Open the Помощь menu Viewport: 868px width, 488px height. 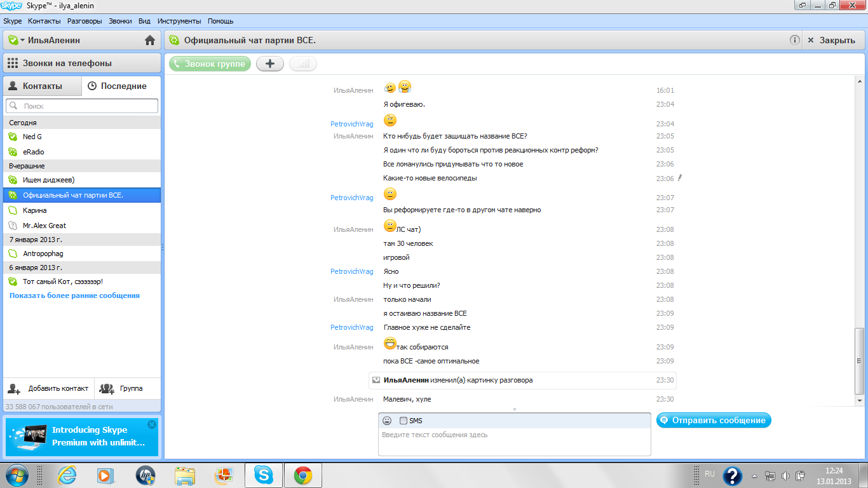coord(220,21)
